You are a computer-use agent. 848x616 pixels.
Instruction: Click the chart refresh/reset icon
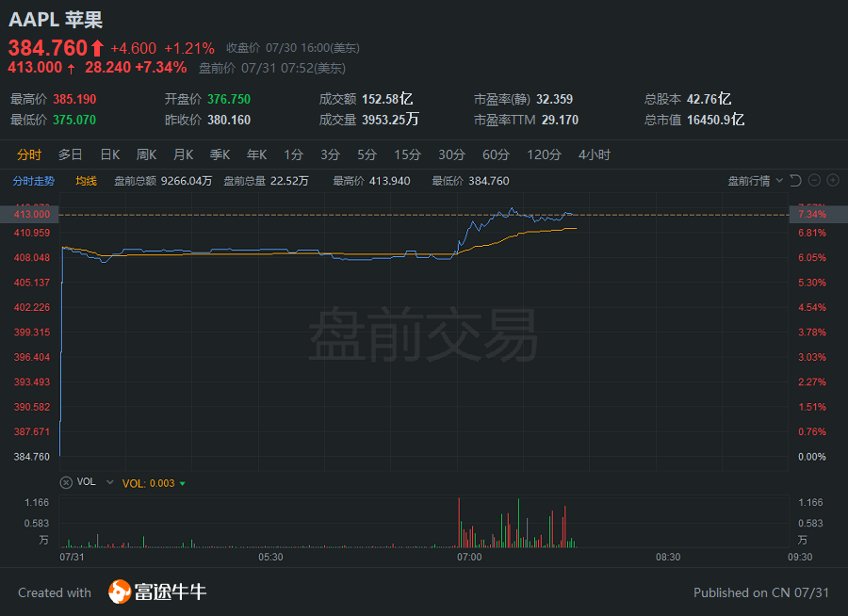point(796,180)
